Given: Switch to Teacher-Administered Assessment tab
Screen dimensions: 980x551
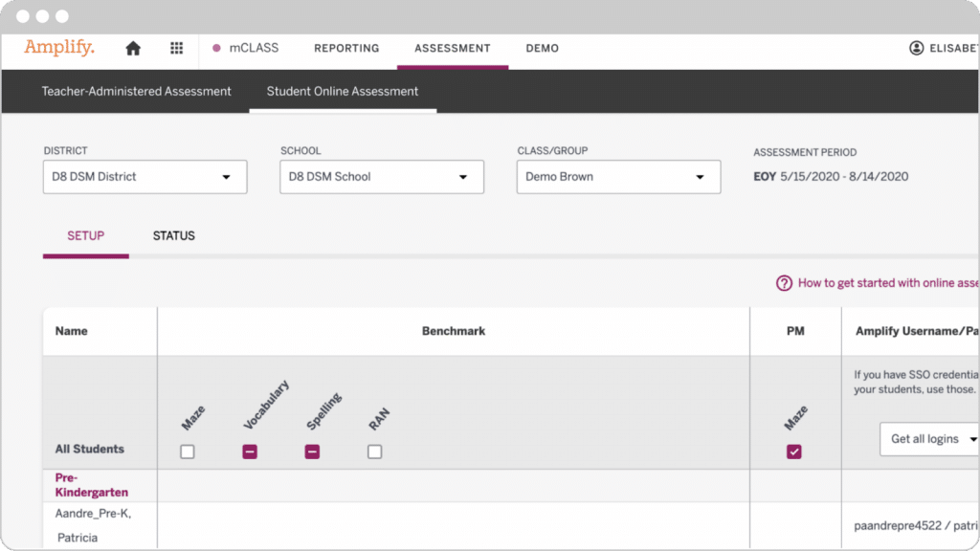Looking at the screenshot, I should click(136, 91).
